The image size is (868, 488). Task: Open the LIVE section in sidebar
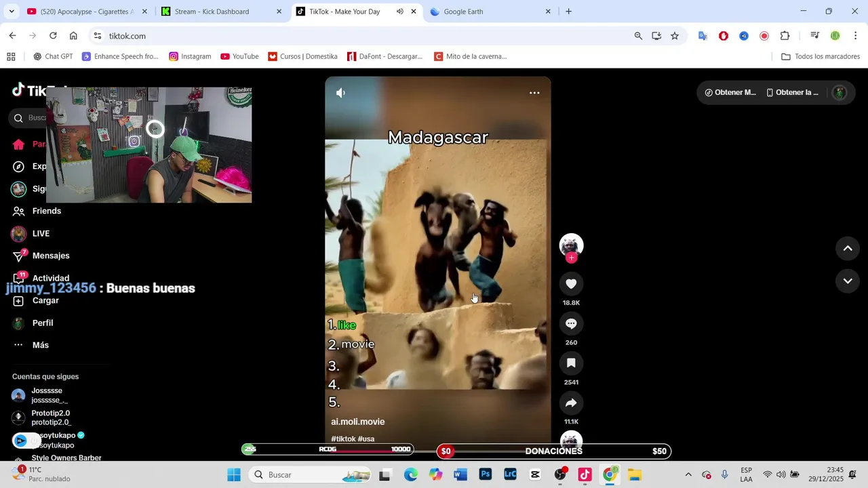coord(41,234)
